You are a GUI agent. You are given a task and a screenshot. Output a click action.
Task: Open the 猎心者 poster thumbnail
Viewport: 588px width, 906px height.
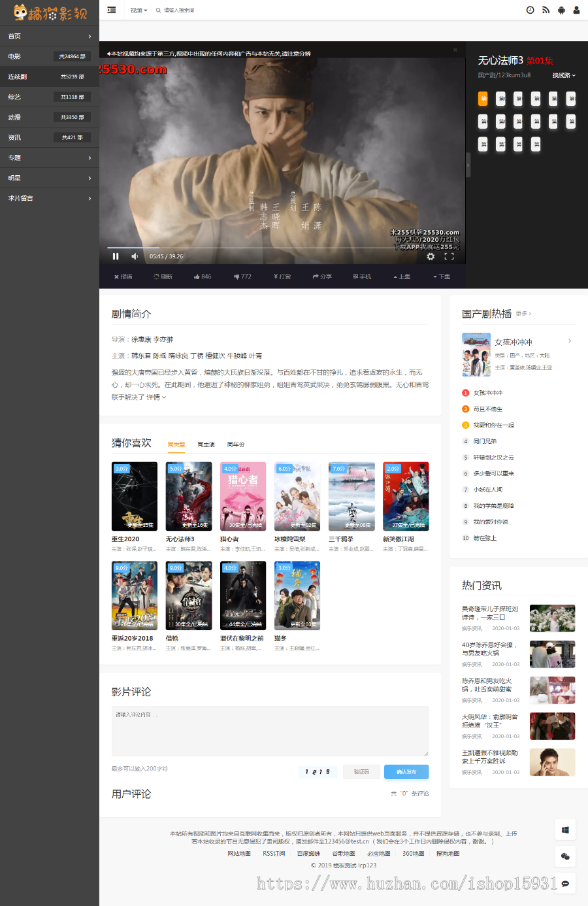click(243, 496)
